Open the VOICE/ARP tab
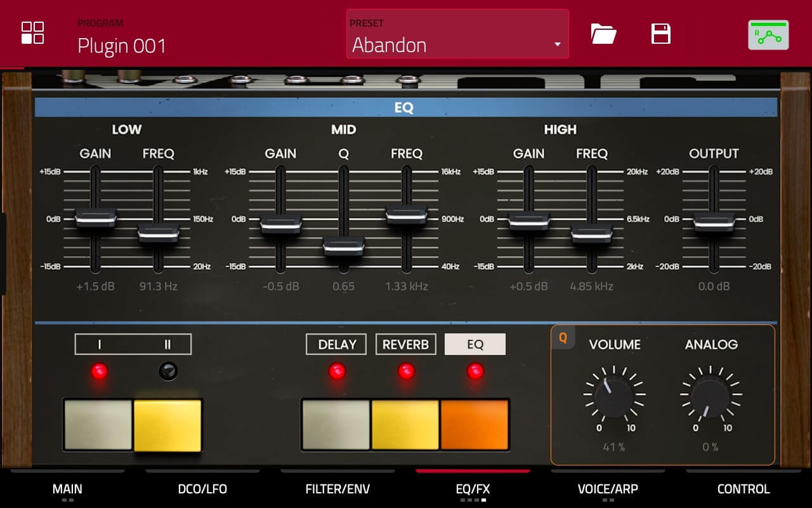812x508 pixels. point(606,489)
